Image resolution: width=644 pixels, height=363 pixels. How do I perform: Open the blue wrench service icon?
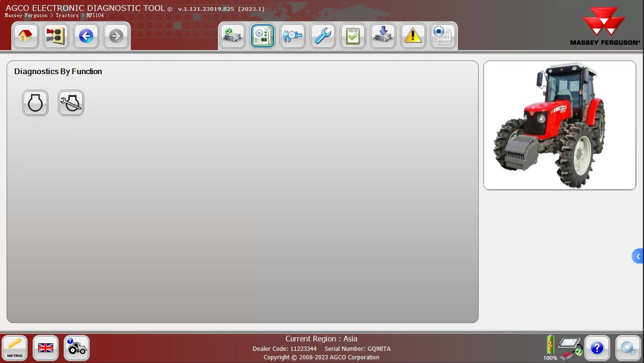(323, 36)
